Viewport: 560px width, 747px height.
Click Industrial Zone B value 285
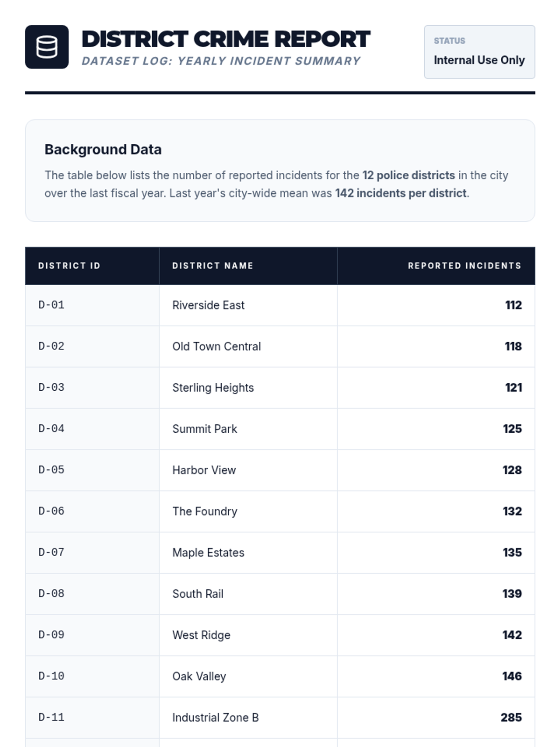(511, 718)
